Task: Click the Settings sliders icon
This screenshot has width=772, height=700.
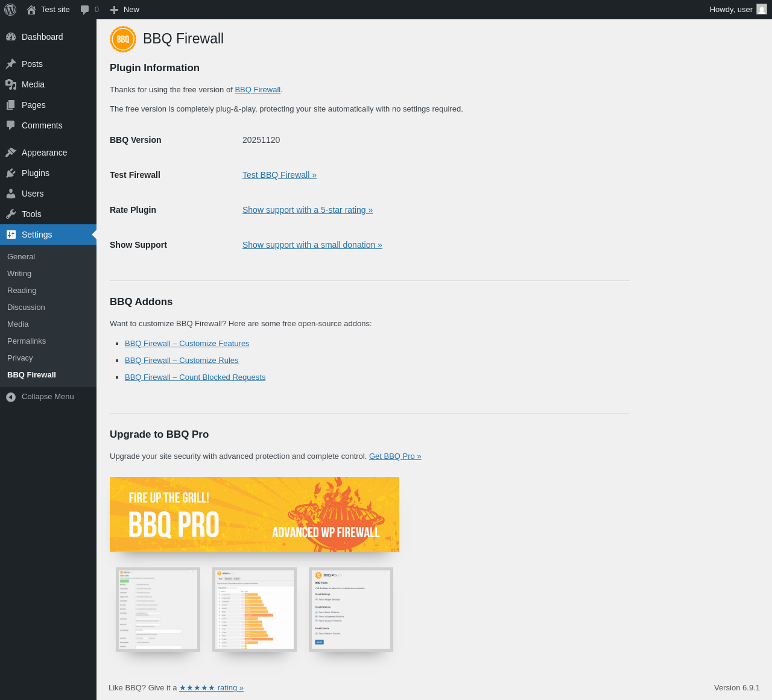Action: coord(11,235)
